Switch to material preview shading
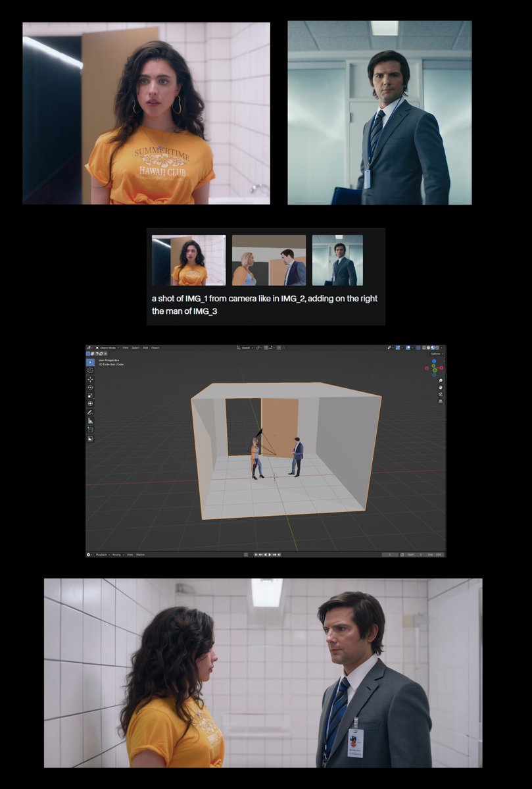Viewport: 532px width, 789px height. click(x=433, y=347)
